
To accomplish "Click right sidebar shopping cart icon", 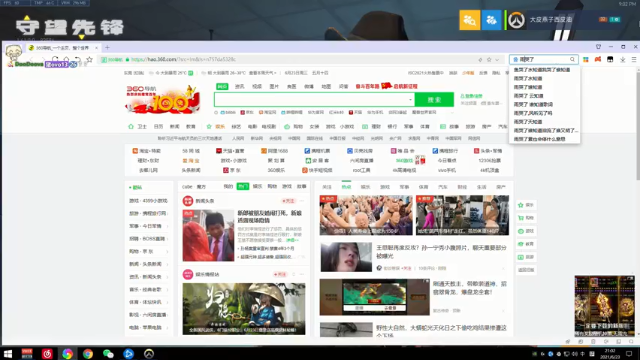I will 521,218.
